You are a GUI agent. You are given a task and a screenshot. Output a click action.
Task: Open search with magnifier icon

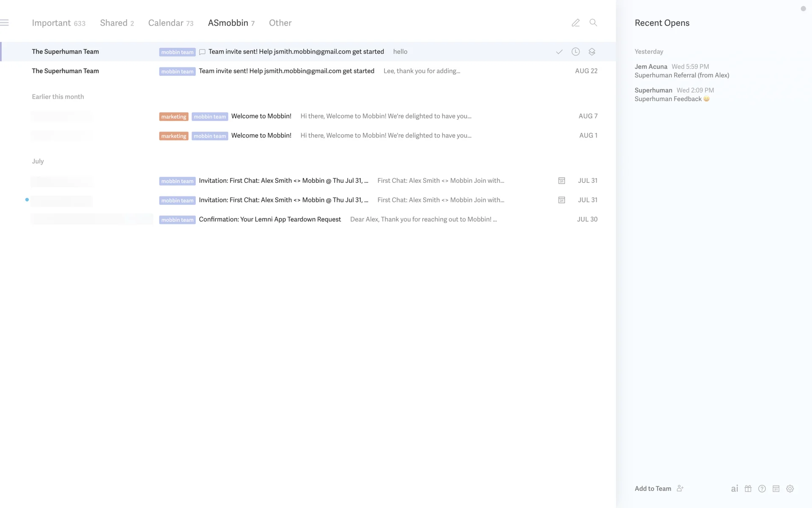point(593,23)
